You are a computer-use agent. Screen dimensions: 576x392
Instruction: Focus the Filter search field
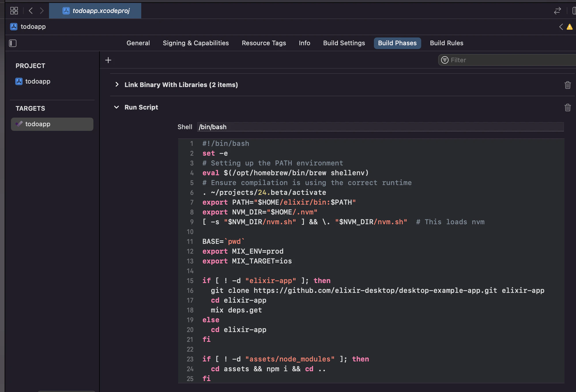[507, 60]
